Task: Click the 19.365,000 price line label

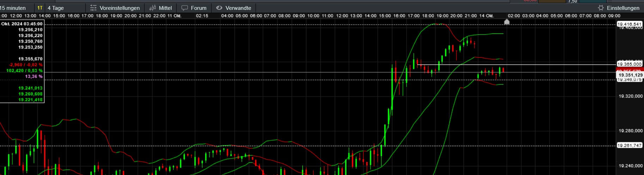Action: click(x=630, y=64)
